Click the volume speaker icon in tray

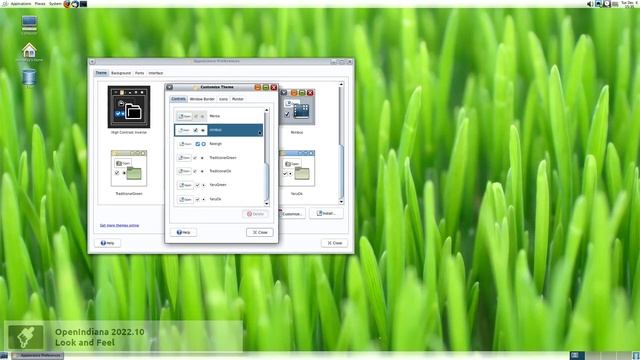click(590, 4)
